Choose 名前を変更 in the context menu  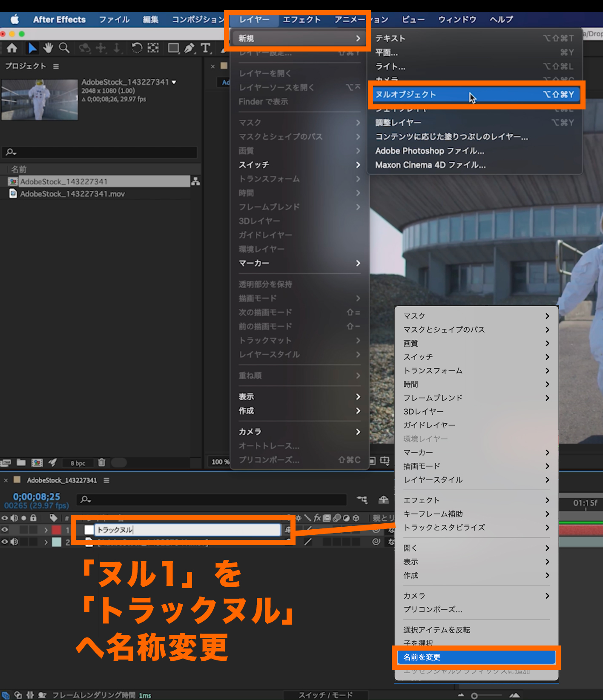click(x=477, y=657)
